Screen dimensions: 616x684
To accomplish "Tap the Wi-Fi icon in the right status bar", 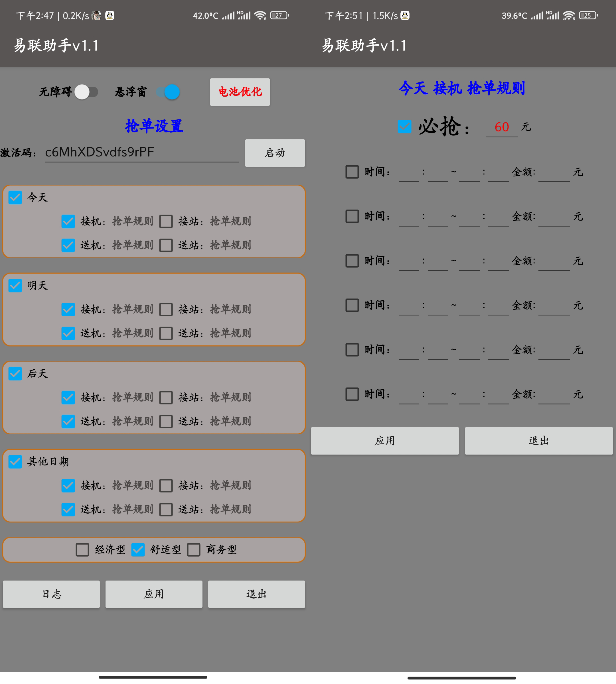I will pos(569,16).
